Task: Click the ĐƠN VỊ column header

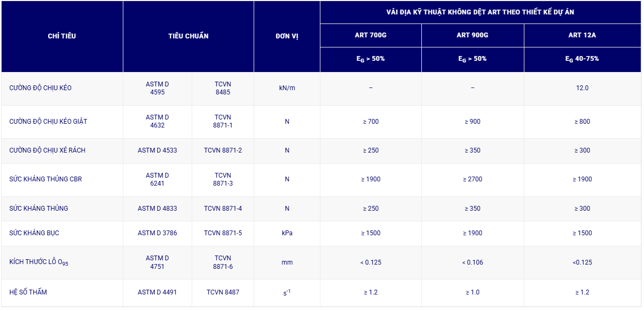Action: [x=287, y=36]
